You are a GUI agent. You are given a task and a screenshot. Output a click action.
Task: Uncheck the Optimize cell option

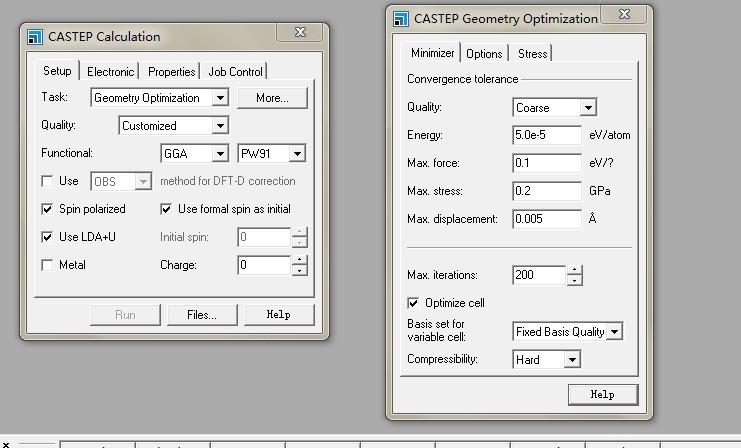pos(413,303)
